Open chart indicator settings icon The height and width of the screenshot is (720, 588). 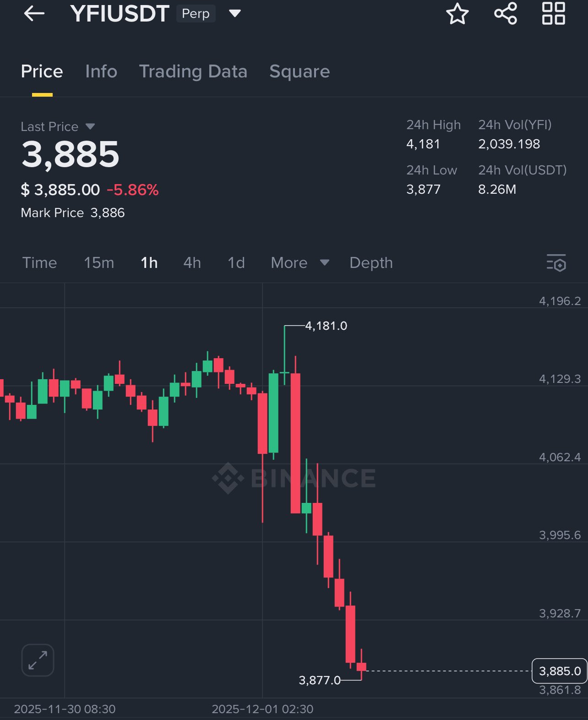[x=556, y=263]
